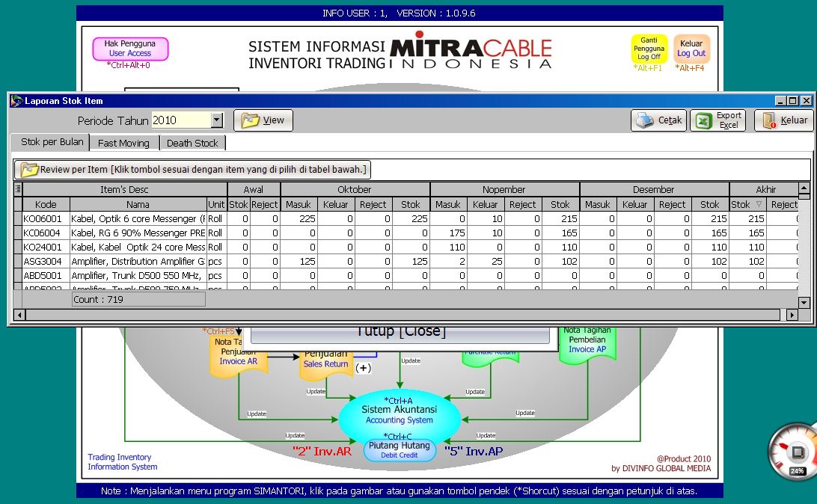Screen dimensions: 817x504
Task: Click the Oktober group header
Action: coord(355,189)
